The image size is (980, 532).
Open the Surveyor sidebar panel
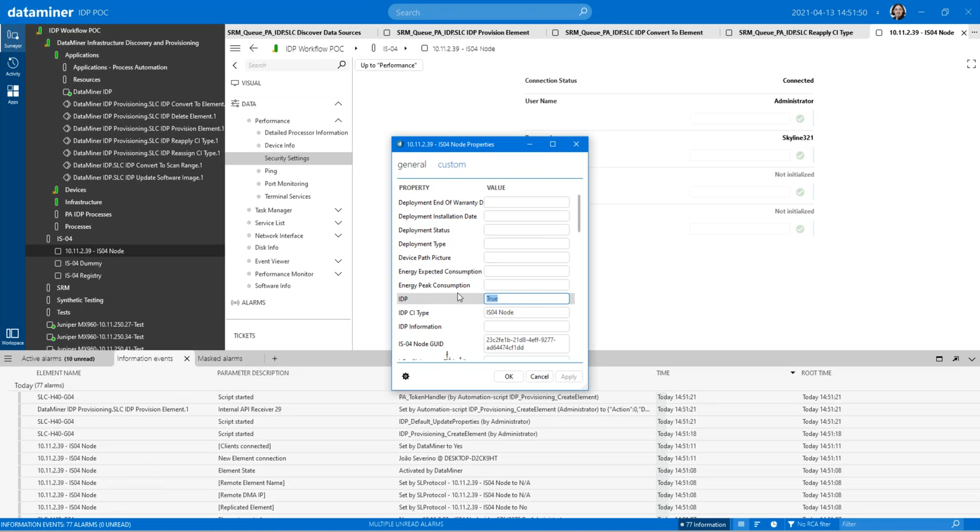point(13,39)
